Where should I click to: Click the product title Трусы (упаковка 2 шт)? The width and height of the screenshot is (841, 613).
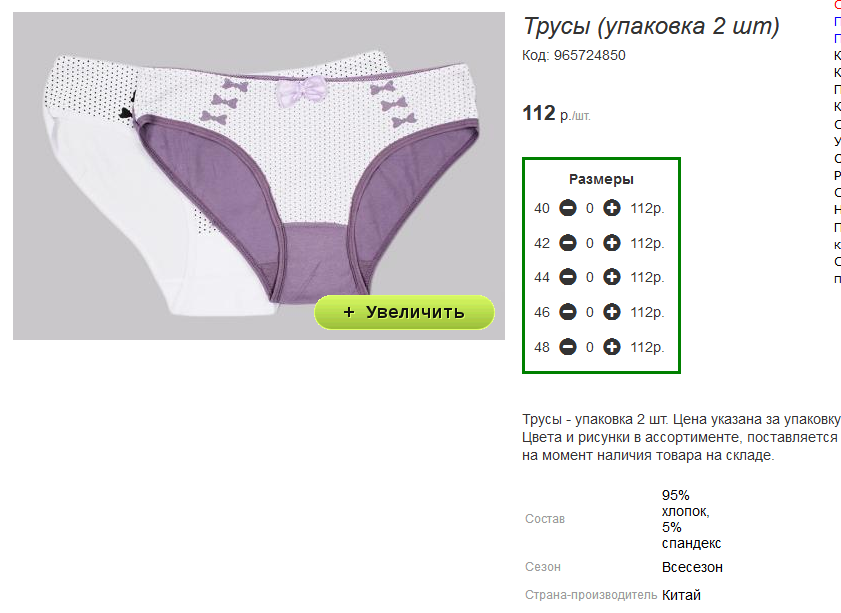coord(651,26)
